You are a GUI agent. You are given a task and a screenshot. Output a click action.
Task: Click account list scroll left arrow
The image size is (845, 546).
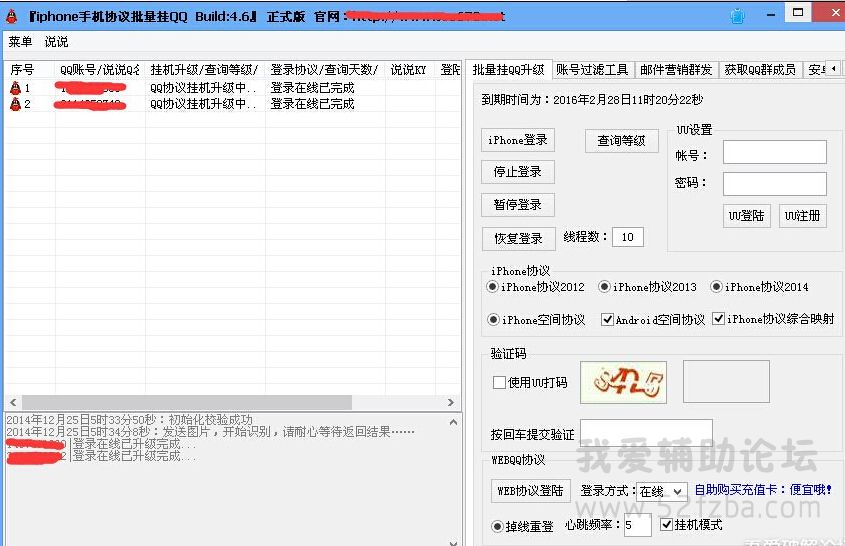click(13, 403)
